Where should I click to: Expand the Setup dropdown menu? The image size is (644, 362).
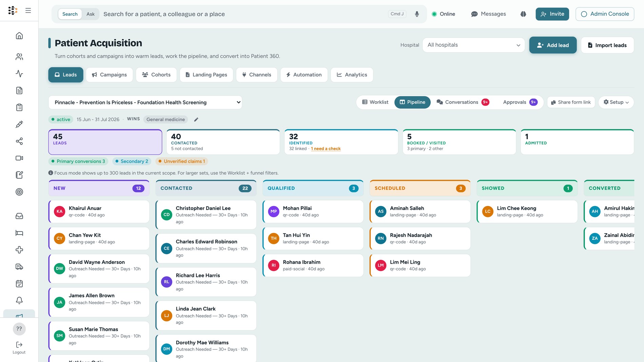click(x=616, y=102)
